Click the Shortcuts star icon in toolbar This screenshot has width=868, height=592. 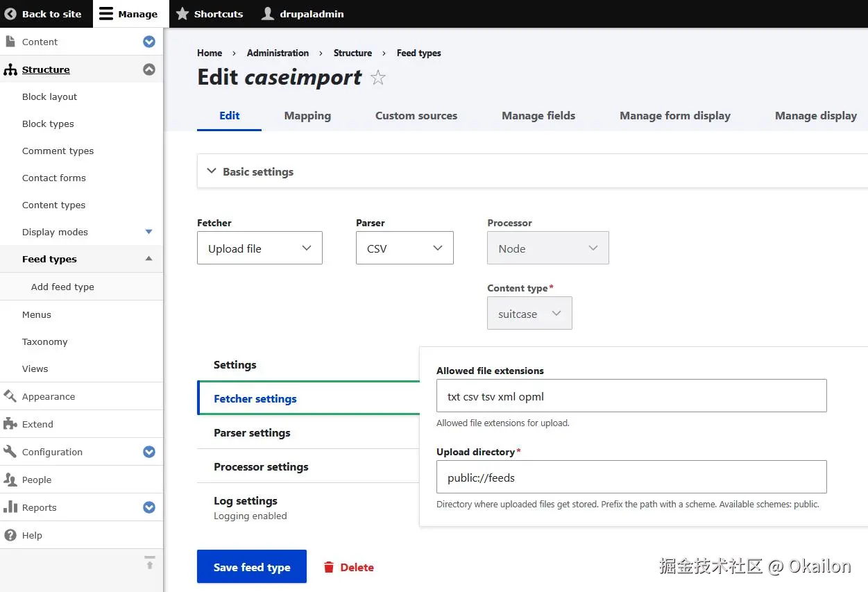pos(182,14)
